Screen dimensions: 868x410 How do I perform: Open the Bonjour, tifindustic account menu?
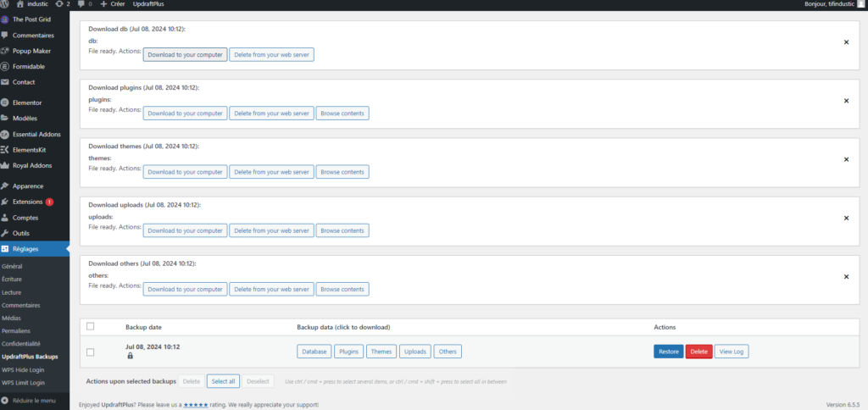[832, 4]
